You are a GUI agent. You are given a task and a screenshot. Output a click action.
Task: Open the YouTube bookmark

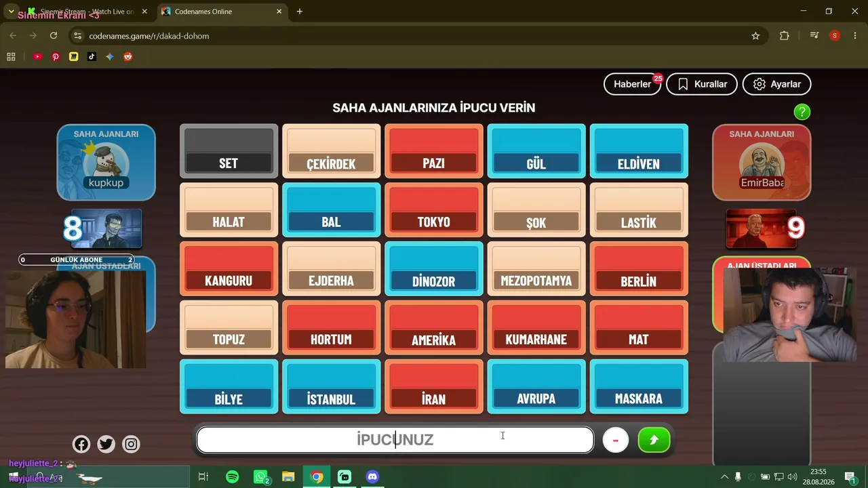37,57
